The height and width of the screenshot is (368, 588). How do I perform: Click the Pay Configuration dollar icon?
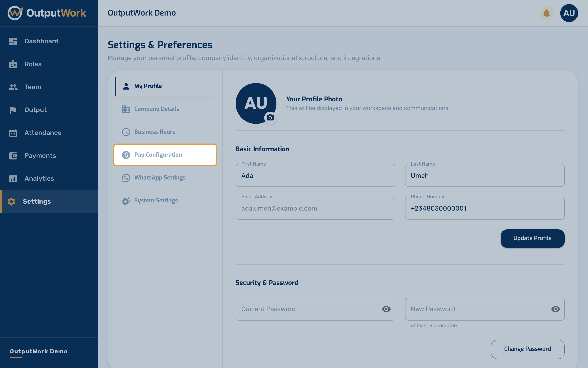click(x=126, y=155)
